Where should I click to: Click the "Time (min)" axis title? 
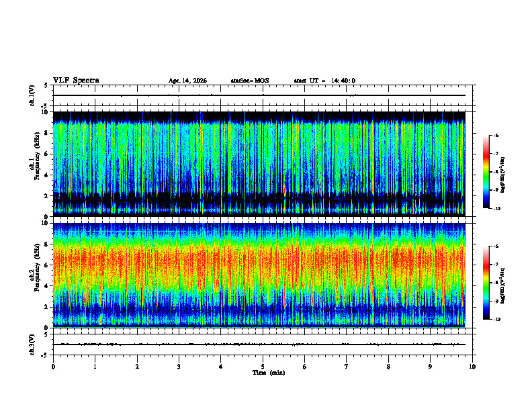pyautogui.click(x=269, y=373)
